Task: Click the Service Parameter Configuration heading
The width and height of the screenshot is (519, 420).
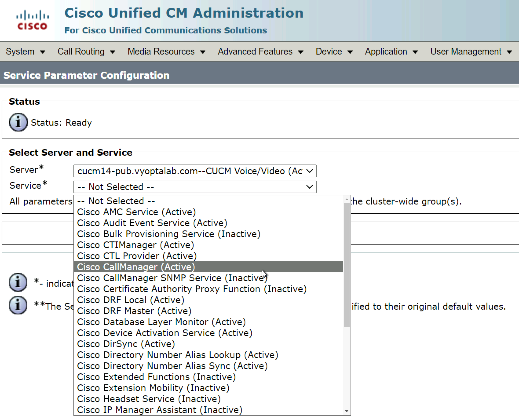Action: click(x=86, y=75)
